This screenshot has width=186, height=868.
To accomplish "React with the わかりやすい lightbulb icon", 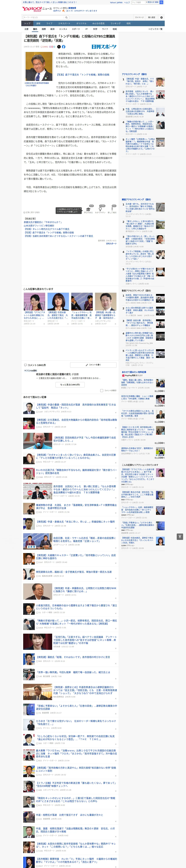I will tap(100, 209).
